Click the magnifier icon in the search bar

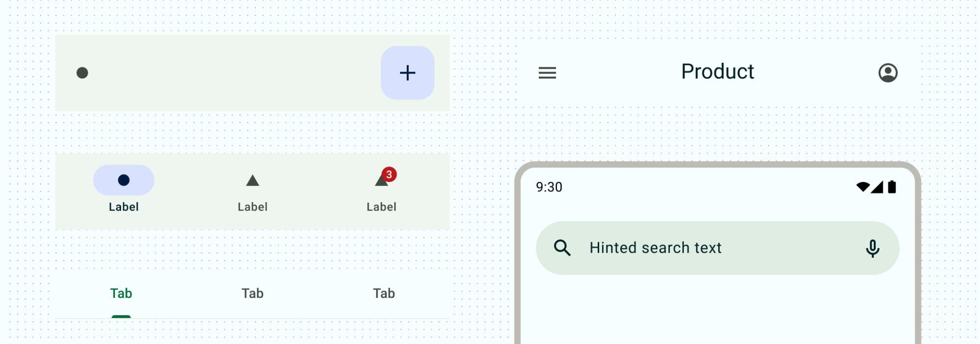[562, 248]
